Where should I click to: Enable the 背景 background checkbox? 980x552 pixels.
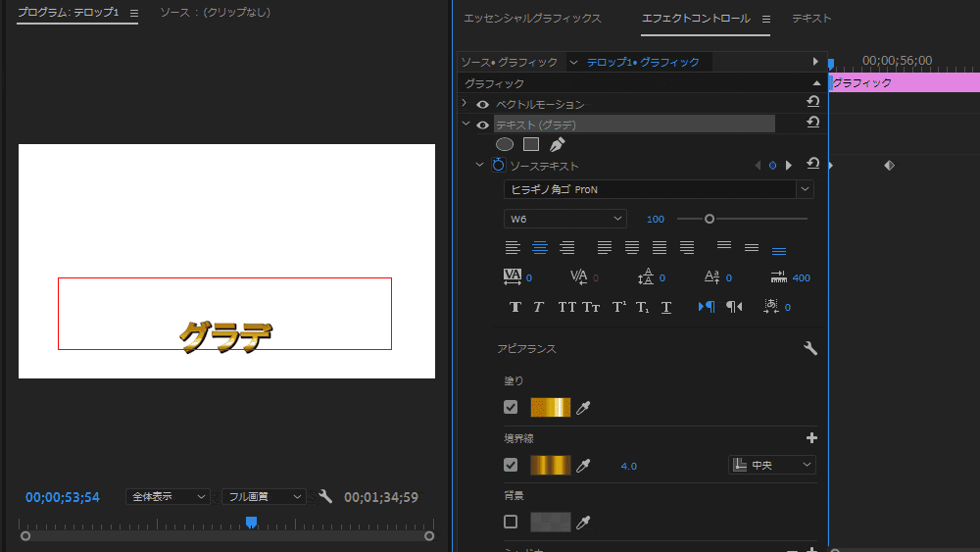511,522
